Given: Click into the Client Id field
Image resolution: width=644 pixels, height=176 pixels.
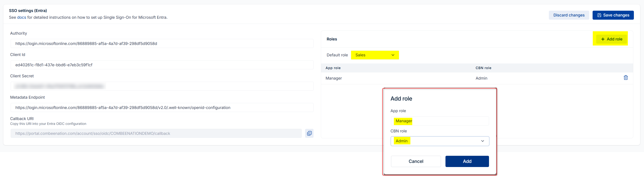Looking at the screenshot, I should [x=162, y=65].
